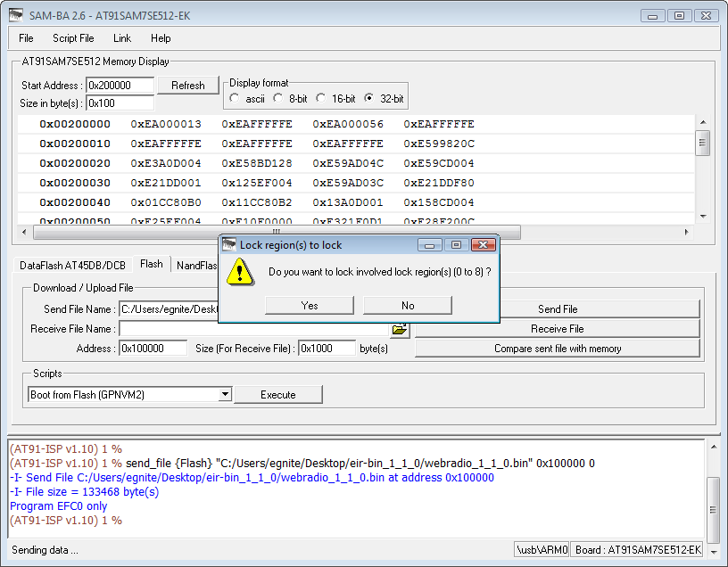
Task: Click the Refresh button
Action: coord(188,86)
